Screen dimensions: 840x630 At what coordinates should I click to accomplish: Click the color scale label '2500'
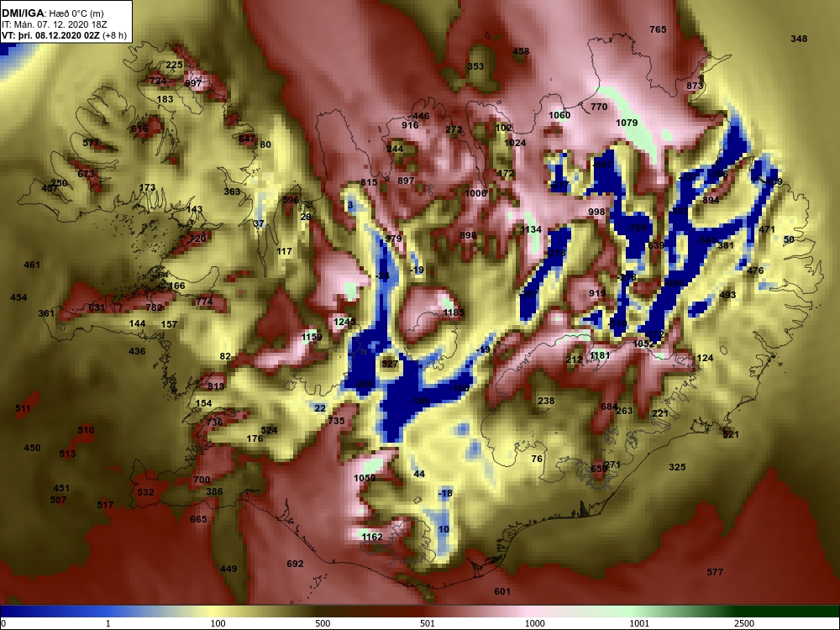[x=744, y=623]
